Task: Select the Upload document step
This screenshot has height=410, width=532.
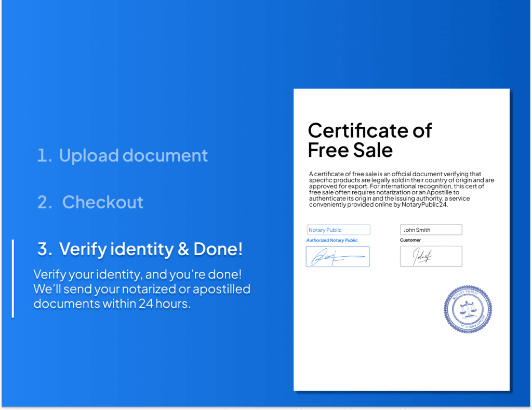Action: 134,155
